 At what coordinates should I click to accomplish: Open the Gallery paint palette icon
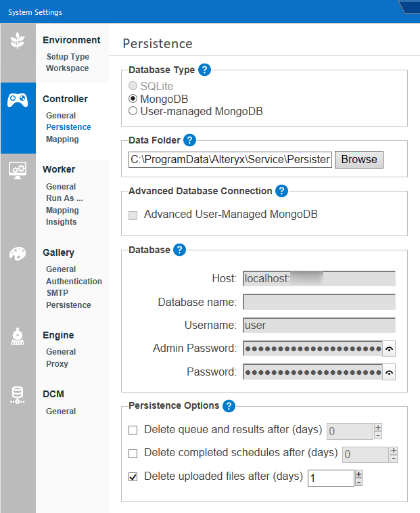(x=18, y=254)
